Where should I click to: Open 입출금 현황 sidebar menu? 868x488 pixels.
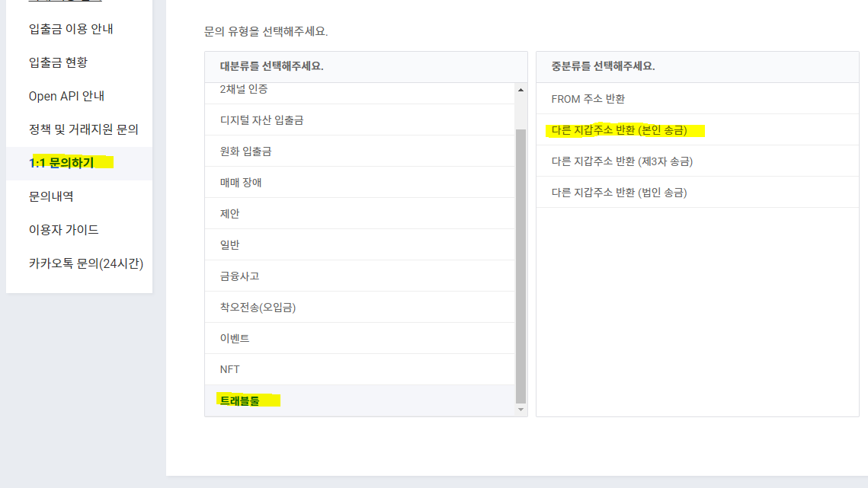[x=58, y=62]
